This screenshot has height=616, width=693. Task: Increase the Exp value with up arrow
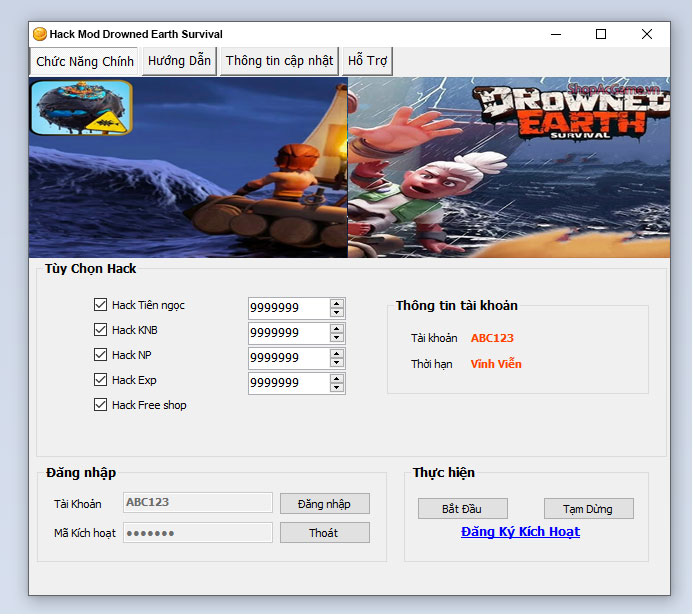[337, 379]
